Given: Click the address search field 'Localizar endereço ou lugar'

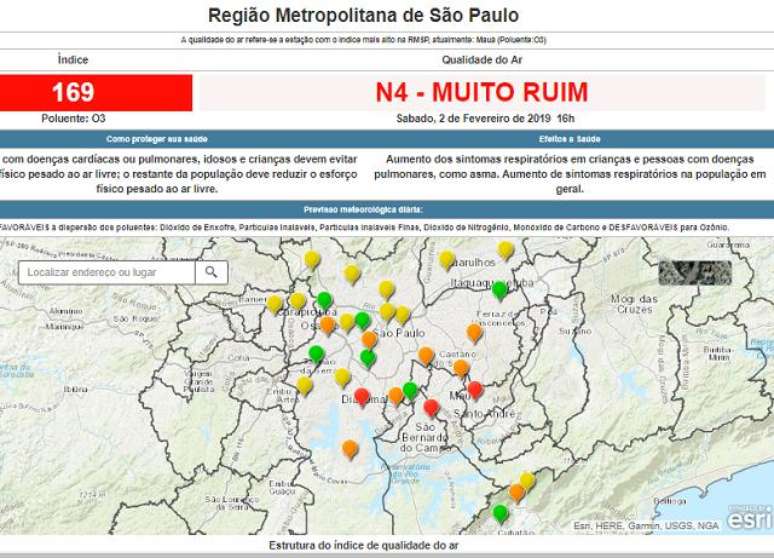Looking at the screenshot, I should 106,272.
